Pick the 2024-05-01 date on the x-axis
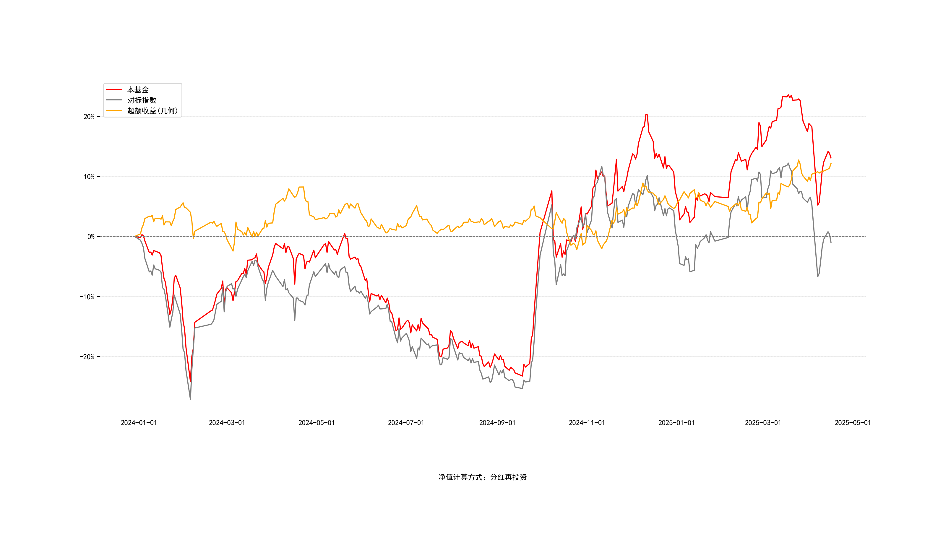The image size is (951, 560). tap(317, 423)
